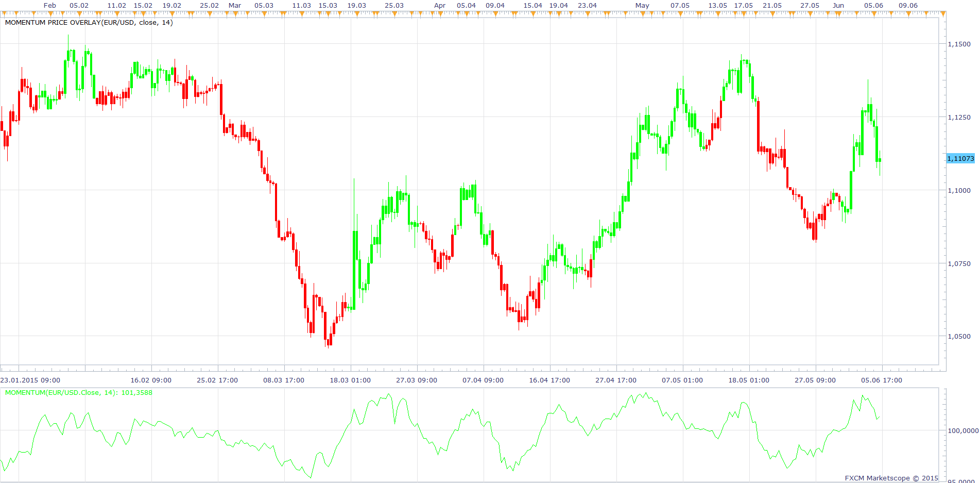Click the 1,0750 price axis label
Viewport: 980px width, 483px height.
[x=959, y=264]
